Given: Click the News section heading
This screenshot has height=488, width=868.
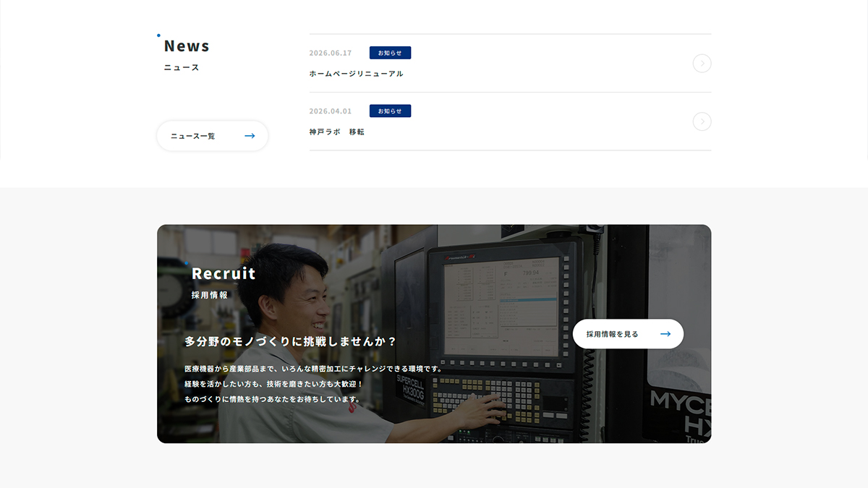Looking at the screenshot, I should click(x=187, y=46).
